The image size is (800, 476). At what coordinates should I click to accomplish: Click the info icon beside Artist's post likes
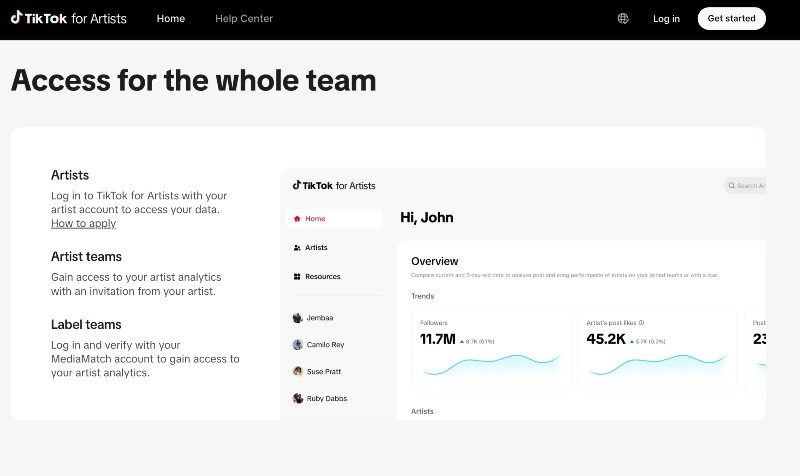click(641, 322)
